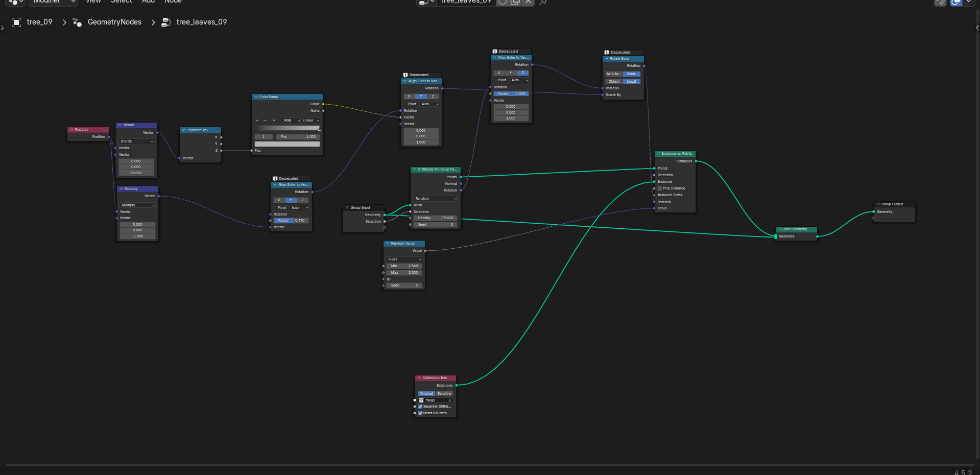This screenshot has height=475, width=980.
Task: Click Color output socket of Color Ramp
Action: (323, 104)
